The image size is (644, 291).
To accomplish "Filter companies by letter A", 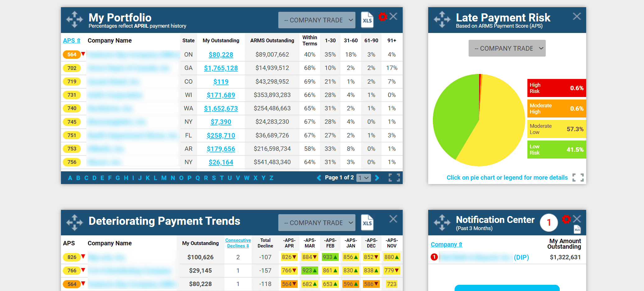I will [x=70, y=178].
